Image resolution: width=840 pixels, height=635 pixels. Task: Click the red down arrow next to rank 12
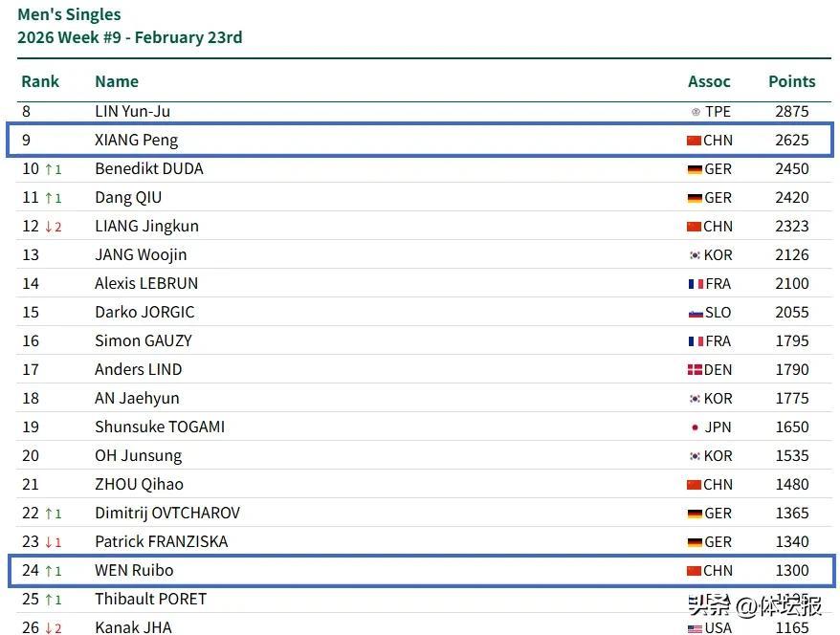49,227
